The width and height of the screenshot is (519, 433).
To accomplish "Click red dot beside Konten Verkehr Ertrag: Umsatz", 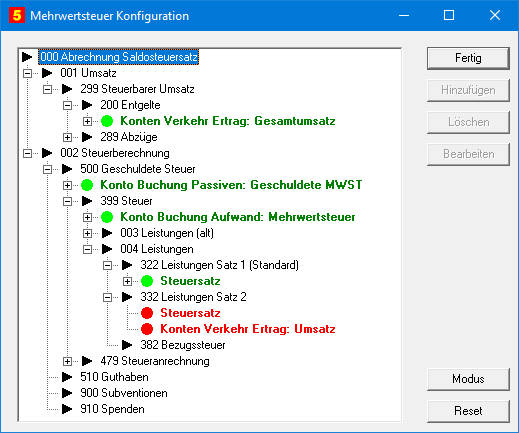I will click(x=147, y=329).
